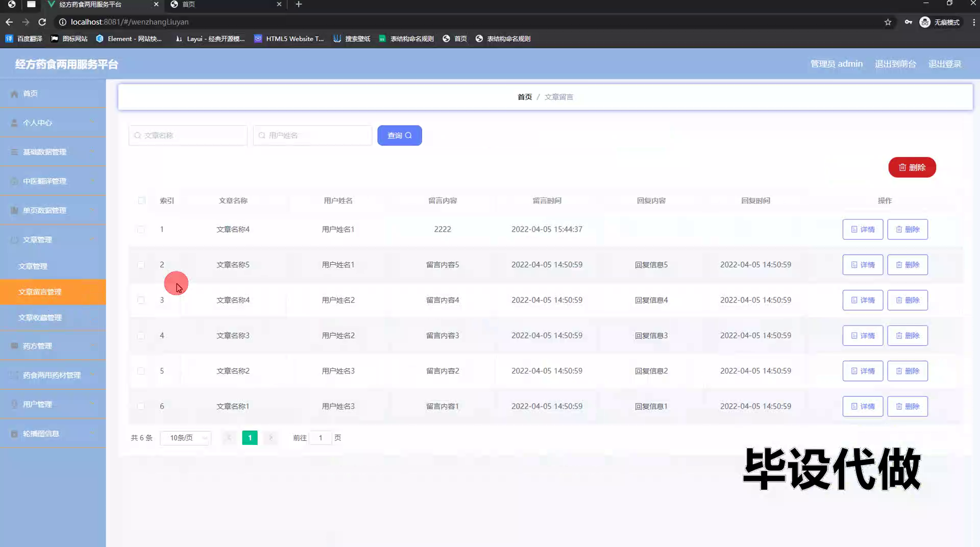Check the row 6 checkbox for 文章名称1
The image size is (980, 547).
[141, 406]
